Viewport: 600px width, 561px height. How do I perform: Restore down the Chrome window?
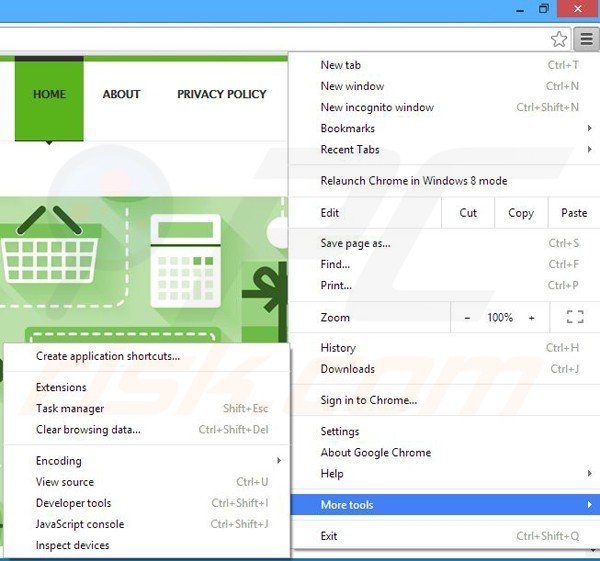pos(543,9)
